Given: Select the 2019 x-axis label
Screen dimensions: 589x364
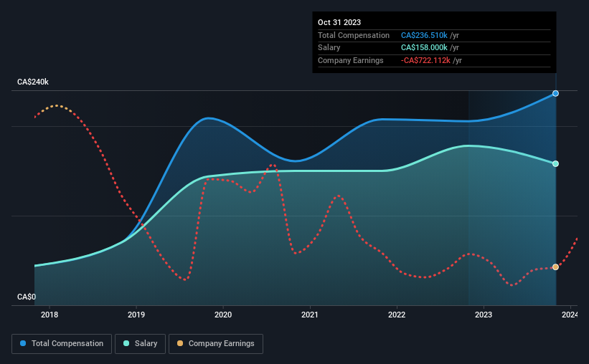Looking at the screenshot, I should pos(136,315).
